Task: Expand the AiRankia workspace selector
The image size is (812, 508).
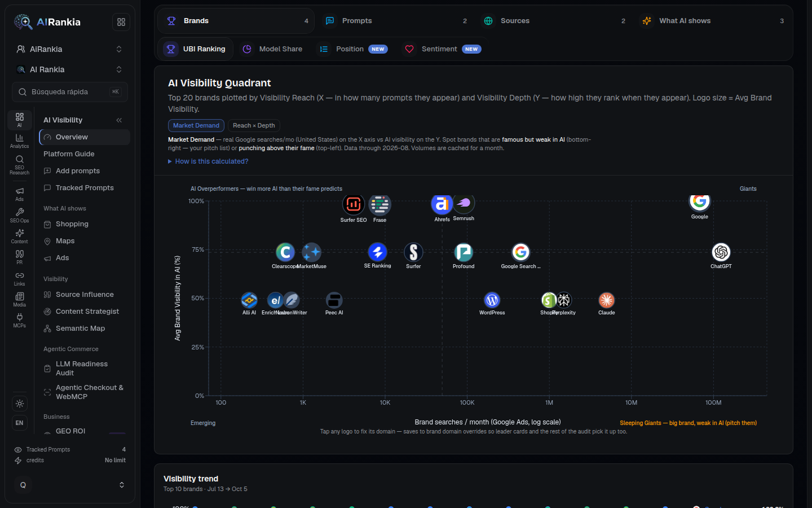Action: coord(69,49)
